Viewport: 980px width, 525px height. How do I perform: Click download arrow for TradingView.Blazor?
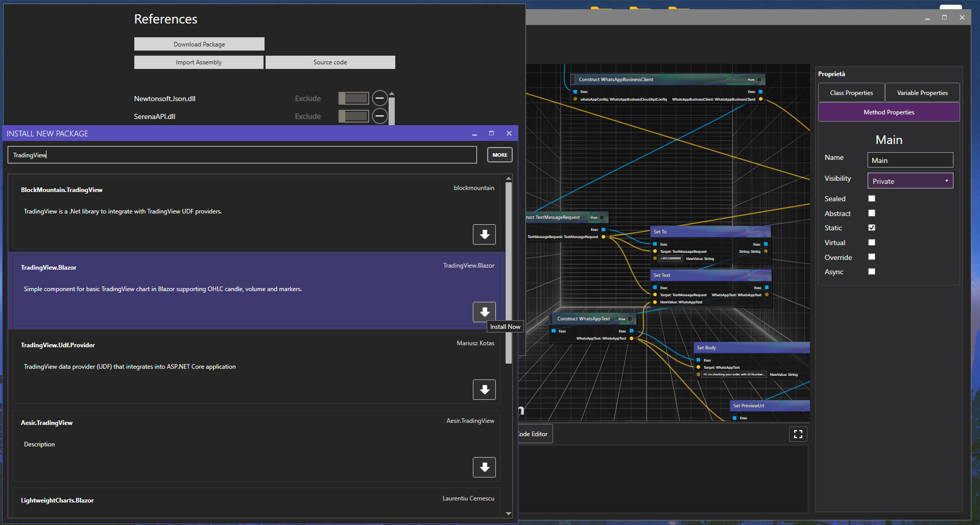[x=484, y=312]
